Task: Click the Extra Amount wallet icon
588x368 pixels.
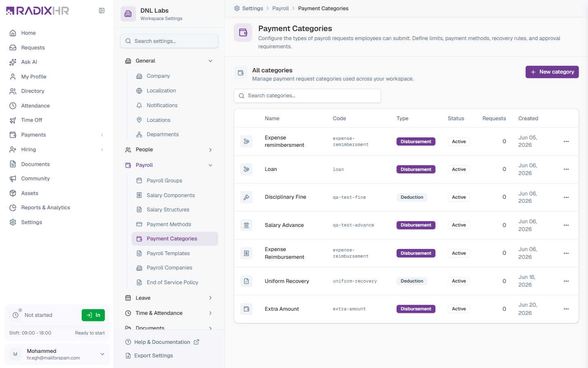Action: [246, 309]
